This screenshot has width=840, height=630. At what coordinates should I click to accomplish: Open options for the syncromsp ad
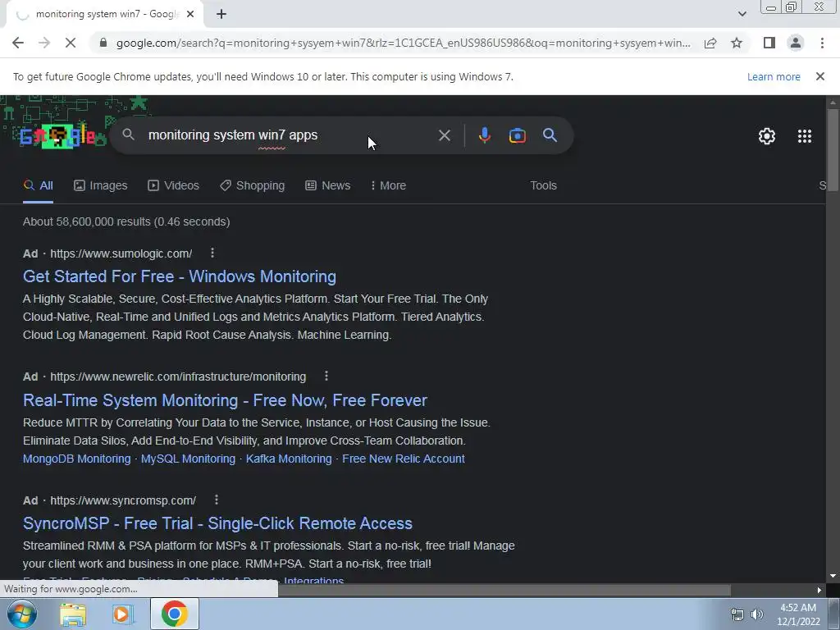(217, 500)
